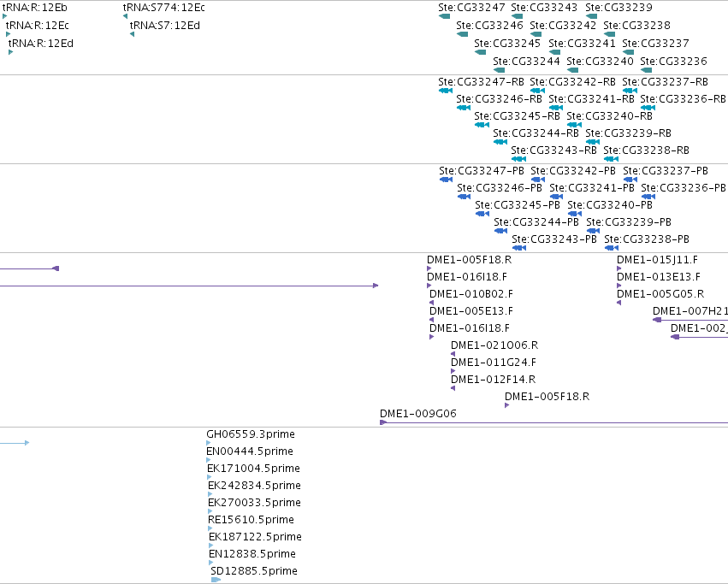Open the Ste:CG33242-RB transcript label
Screen dimensions: 728x584
coord(572,82)
